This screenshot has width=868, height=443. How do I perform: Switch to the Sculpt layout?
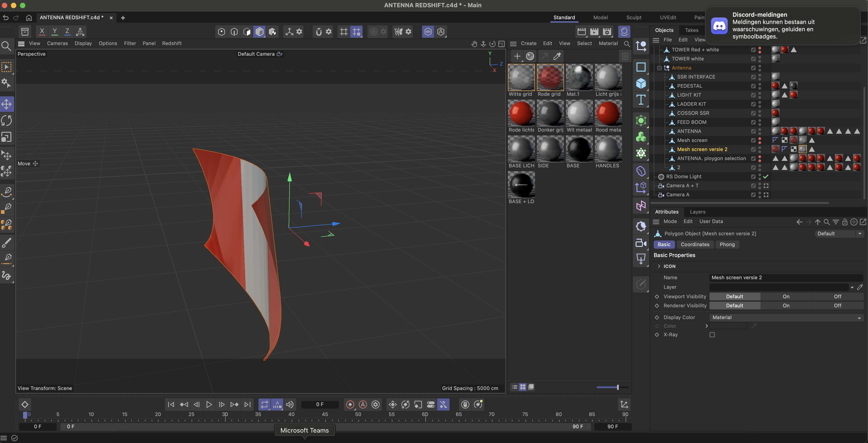(634, 17)
